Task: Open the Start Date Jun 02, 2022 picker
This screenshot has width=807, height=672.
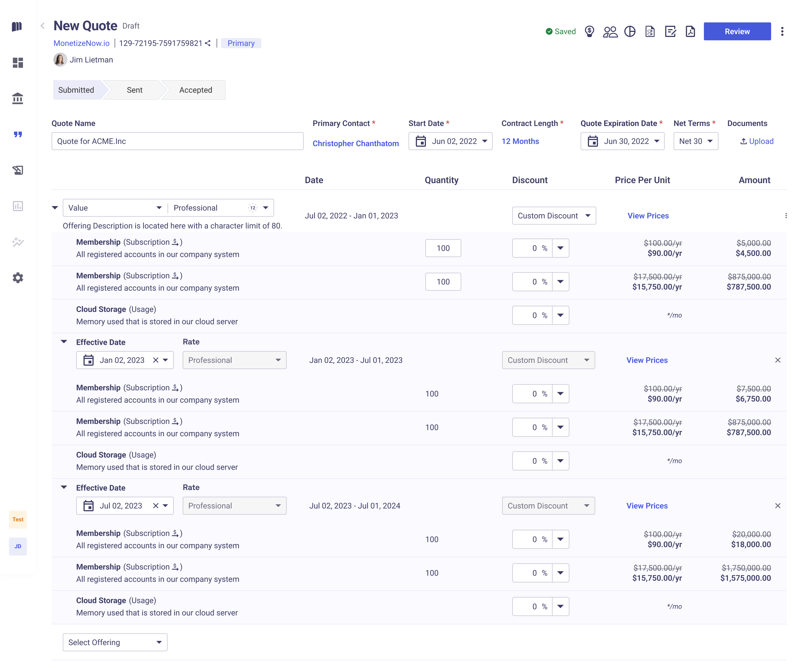Action: [x=450, y=141]
